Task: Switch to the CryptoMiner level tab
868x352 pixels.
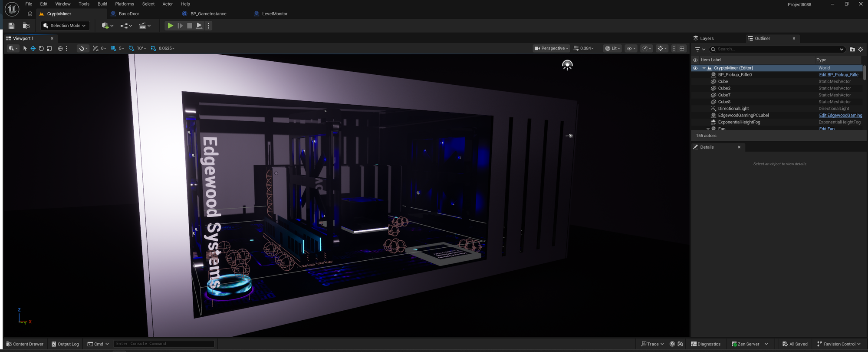Action: pos(59,13)
